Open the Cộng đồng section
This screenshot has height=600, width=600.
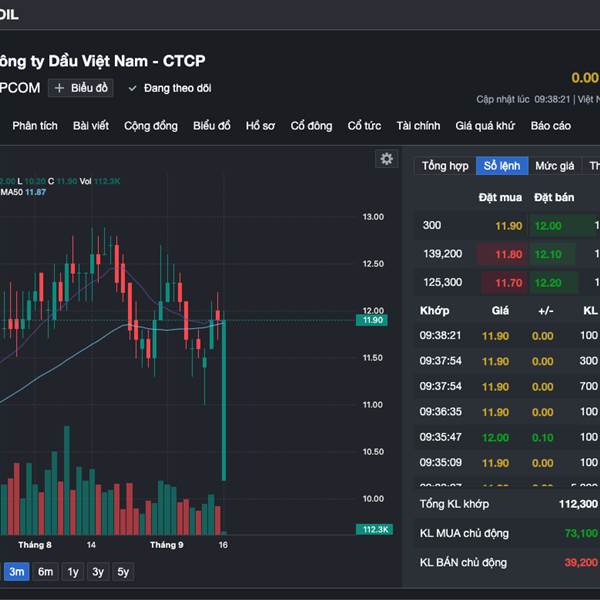pos(151,126)
